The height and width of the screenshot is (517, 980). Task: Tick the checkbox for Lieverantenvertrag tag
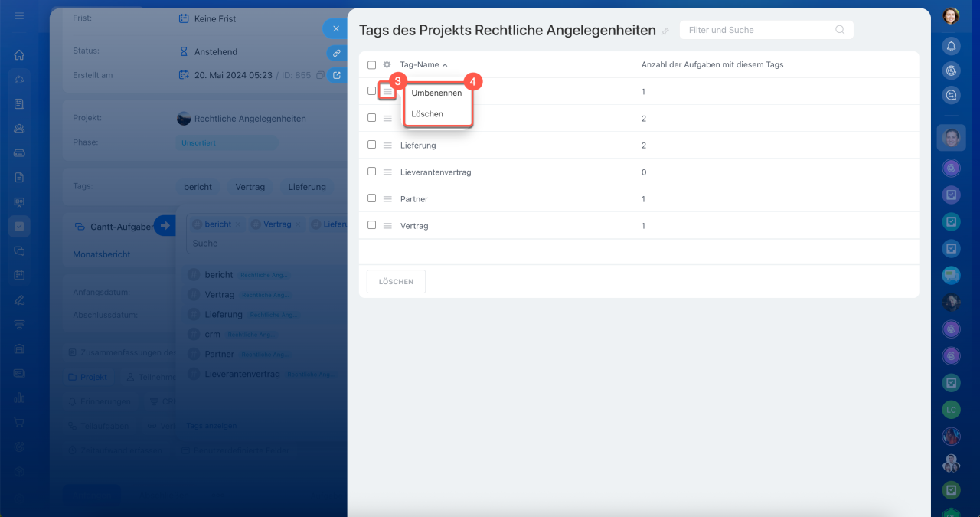coord(371,172)
